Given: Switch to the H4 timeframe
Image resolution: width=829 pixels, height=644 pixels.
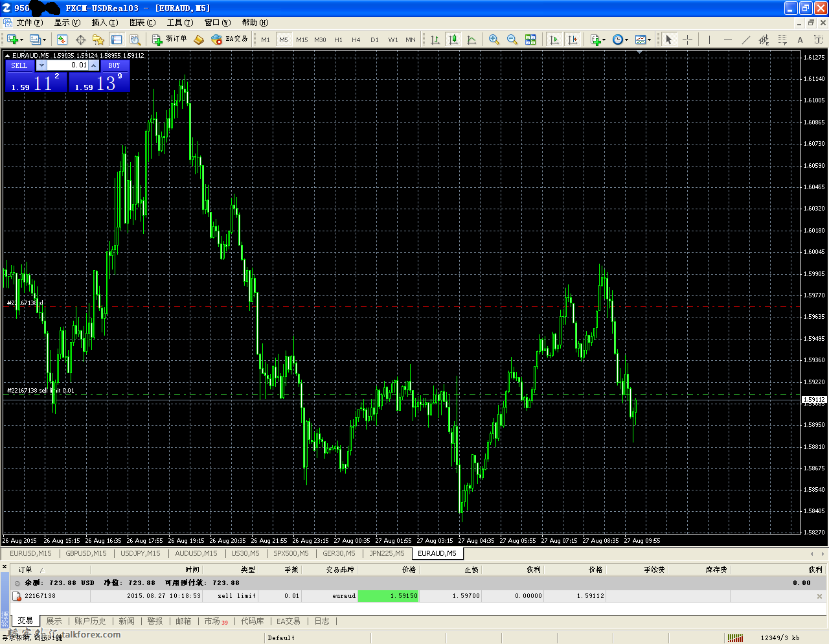Looking at the screenshot, I should coord(356,40).
